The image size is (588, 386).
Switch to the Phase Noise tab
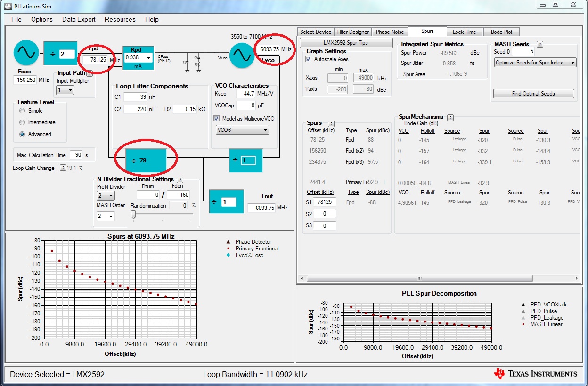[x=390, y=32]
